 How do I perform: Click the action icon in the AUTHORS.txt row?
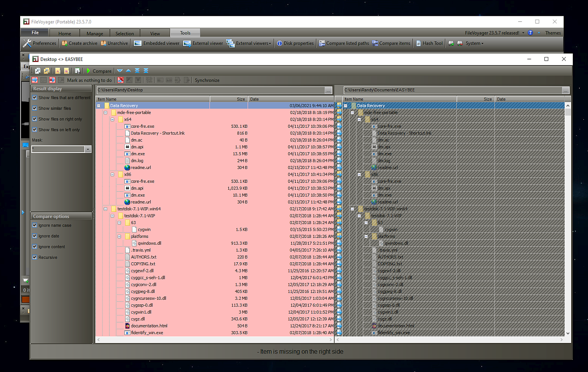click(x=339, y=257)
